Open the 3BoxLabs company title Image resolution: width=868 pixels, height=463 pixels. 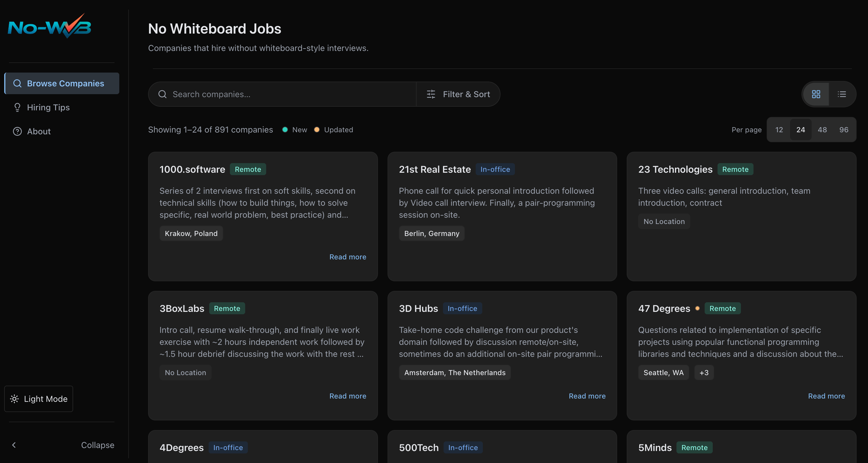click(182, 308)
